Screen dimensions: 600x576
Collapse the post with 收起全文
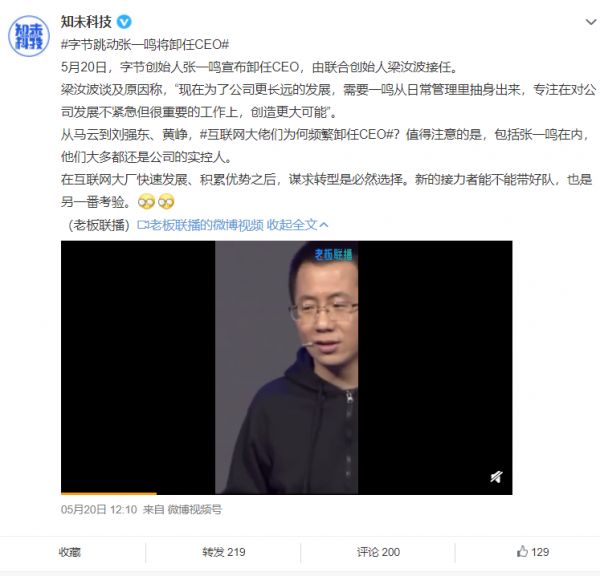click(x=292, y=225)
